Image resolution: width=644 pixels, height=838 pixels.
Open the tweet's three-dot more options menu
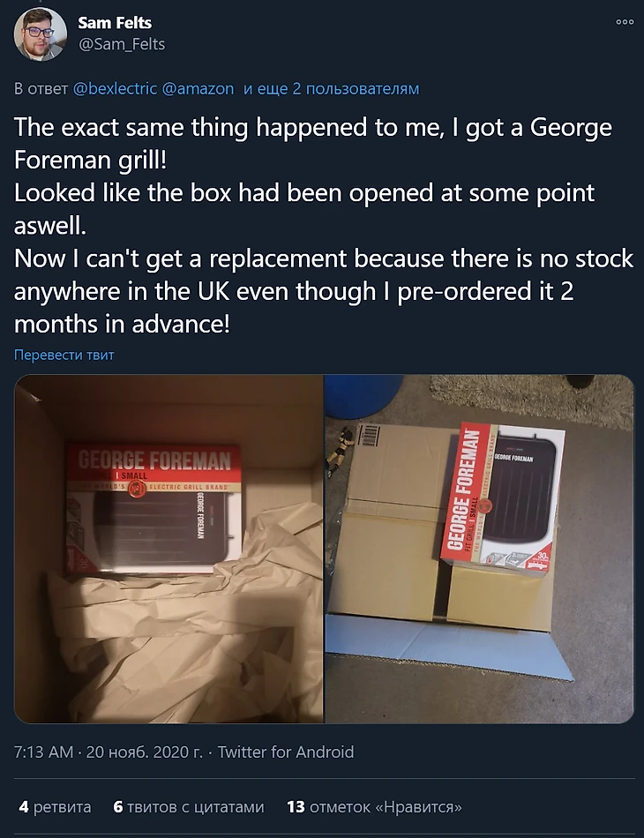625,22
